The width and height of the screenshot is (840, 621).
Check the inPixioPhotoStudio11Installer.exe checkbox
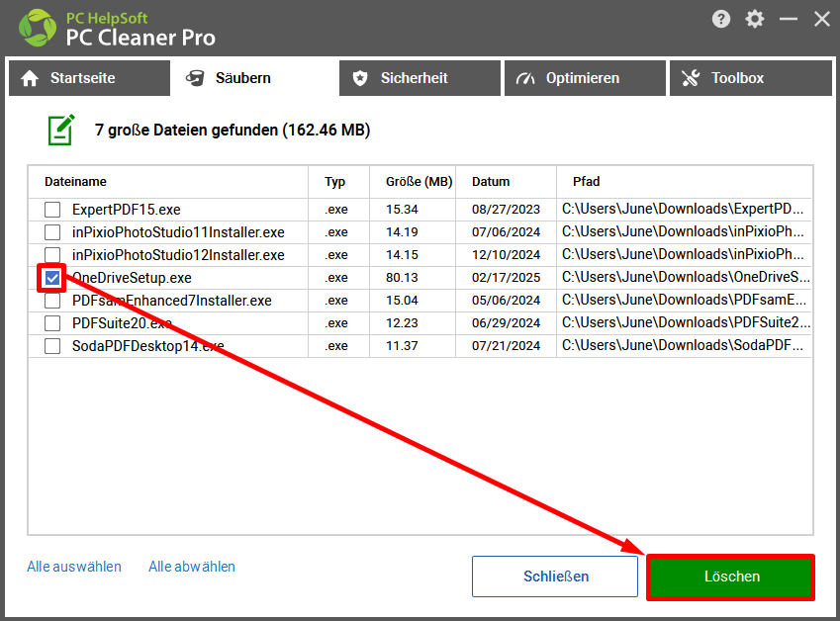[52, 232]
